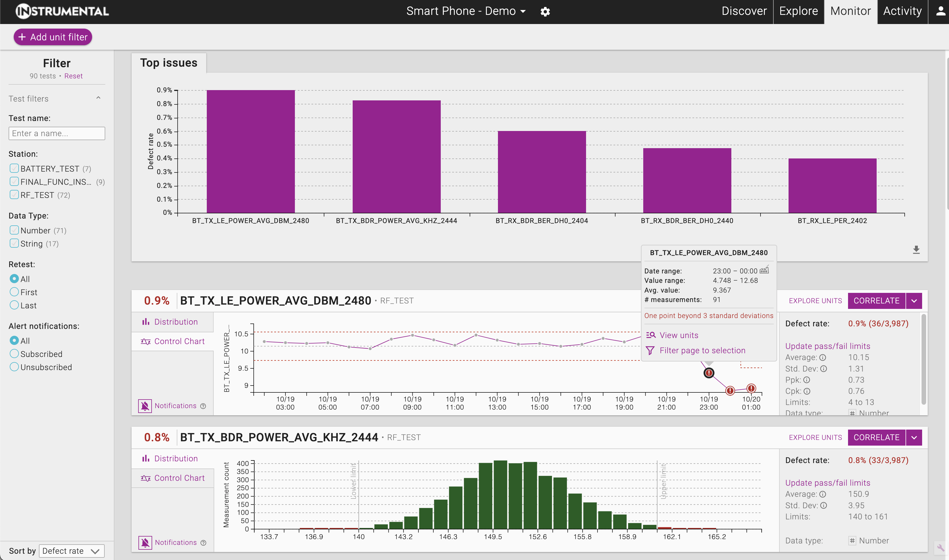Click the test name input field

pos(57,133)
